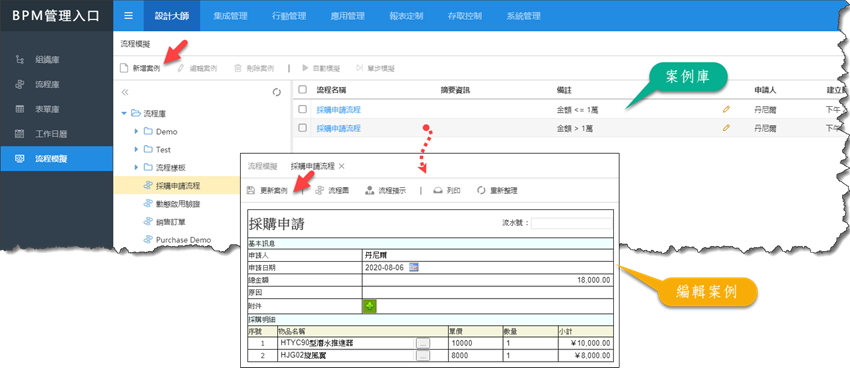Switch to the 應用管理 top tab
850x368 pixels.
347,16
